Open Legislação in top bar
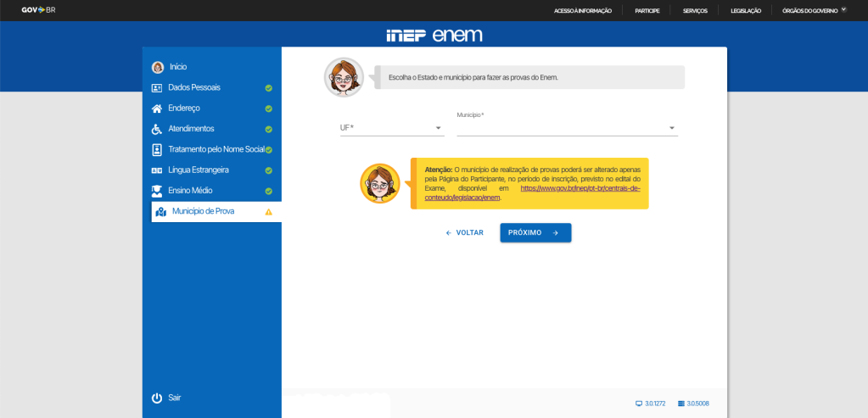 (746, 10)
